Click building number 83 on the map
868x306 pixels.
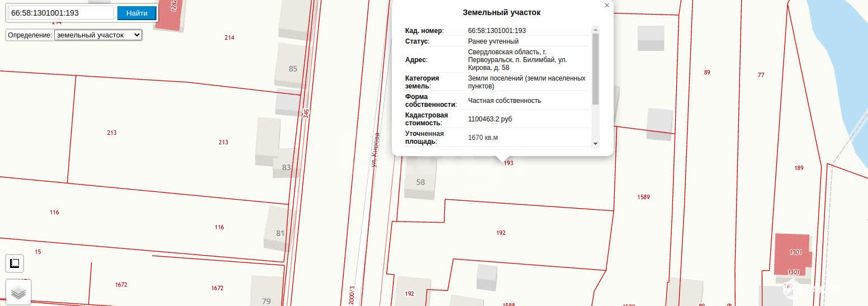[286, 167]
